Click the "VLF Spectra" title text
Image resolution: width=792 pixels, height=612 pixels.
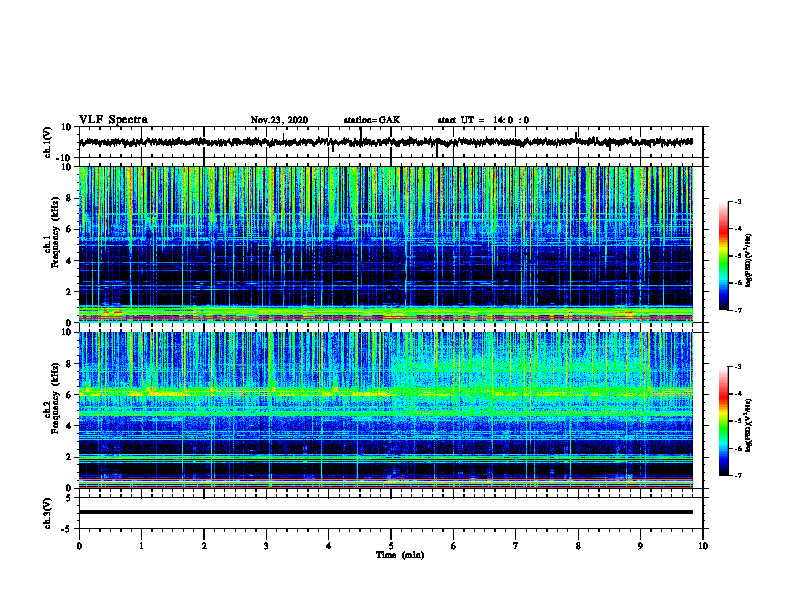tap(113, 120)
